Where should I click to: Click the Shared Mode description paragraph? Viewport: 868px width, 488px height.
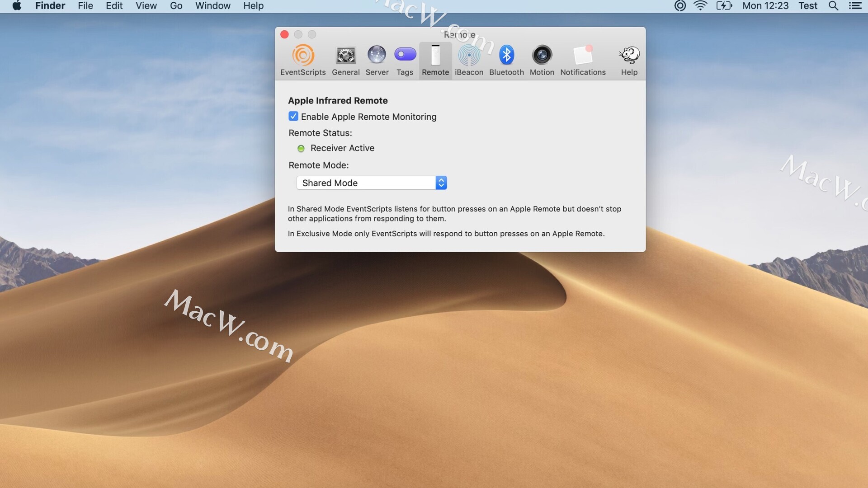click(455, 214)
